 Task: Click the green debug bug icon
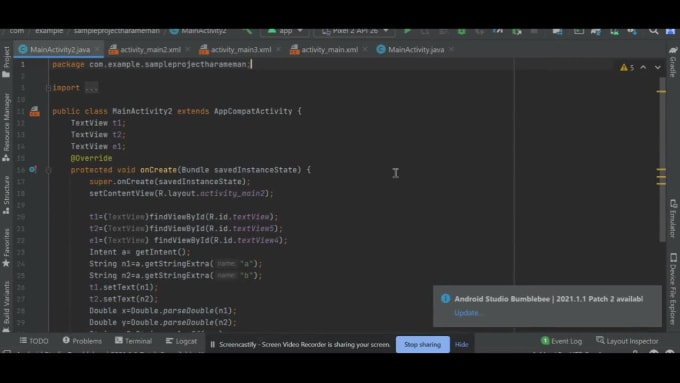pyautogui.click(x=461, y=31)
